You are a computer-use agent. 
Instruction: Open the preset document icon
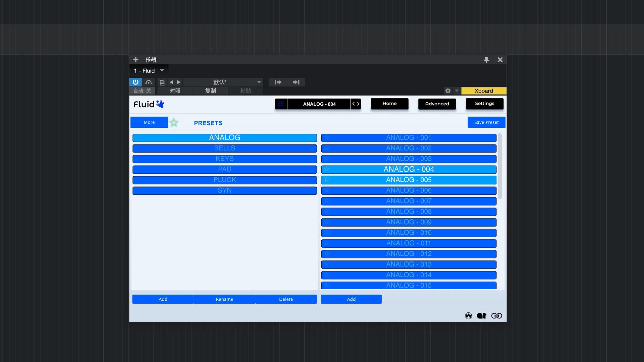click(162, 82)
